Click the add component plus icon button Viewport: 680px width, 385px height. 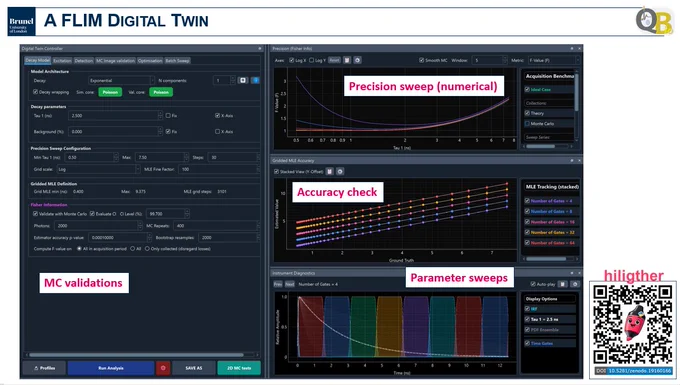point(243,80)
